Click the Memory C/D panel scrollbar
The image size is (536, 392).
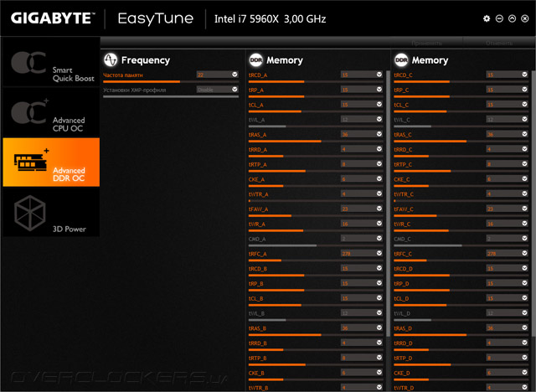[x=533, y=204]
